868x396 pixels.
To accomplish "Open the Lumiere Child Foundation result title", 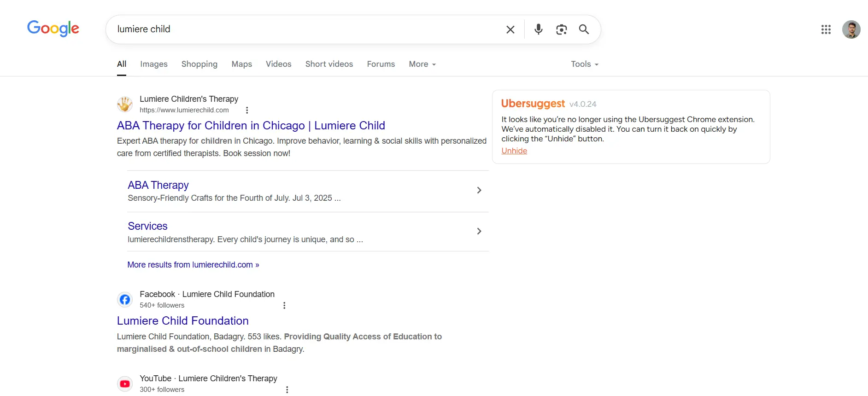I will (x=183, y=321).
